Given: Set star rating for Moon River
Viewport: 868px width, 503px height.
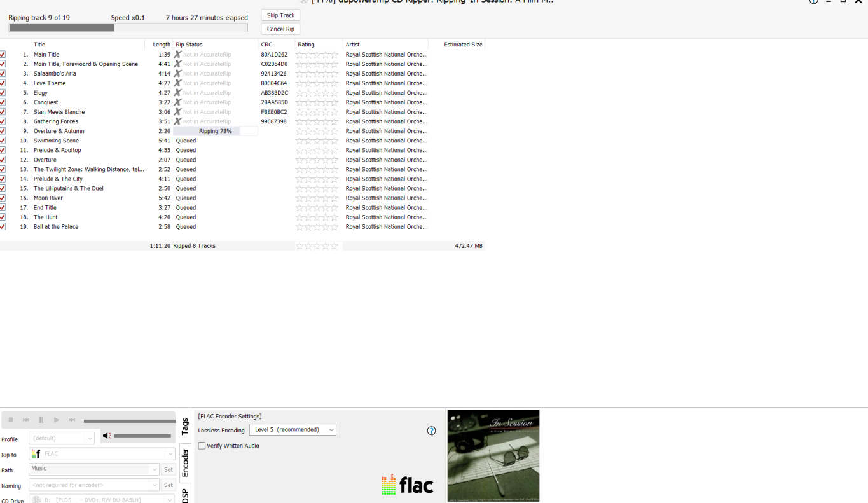Looking at the screenshot, I should pos(317,198).
